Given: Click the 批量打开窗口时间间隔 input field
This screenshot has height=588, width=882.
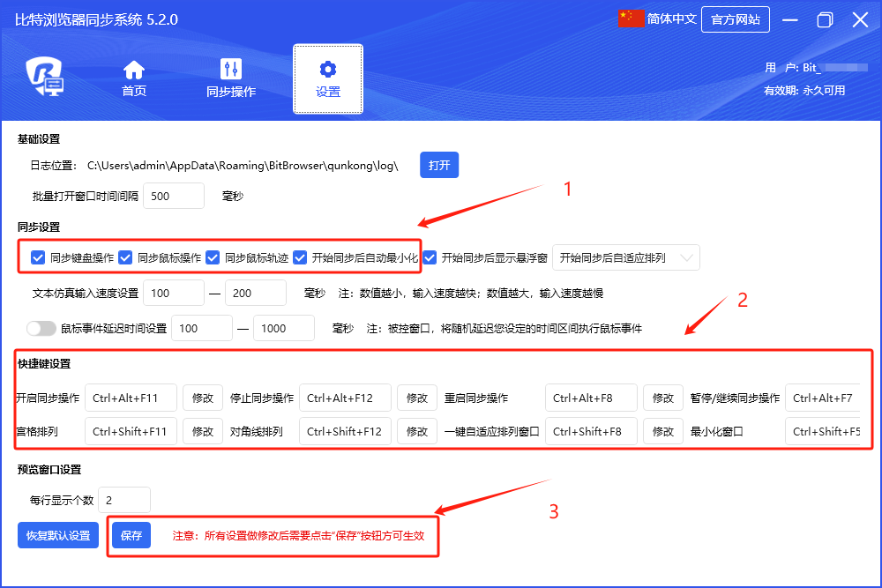Looking at the screenshot, I should coord(173,196).
